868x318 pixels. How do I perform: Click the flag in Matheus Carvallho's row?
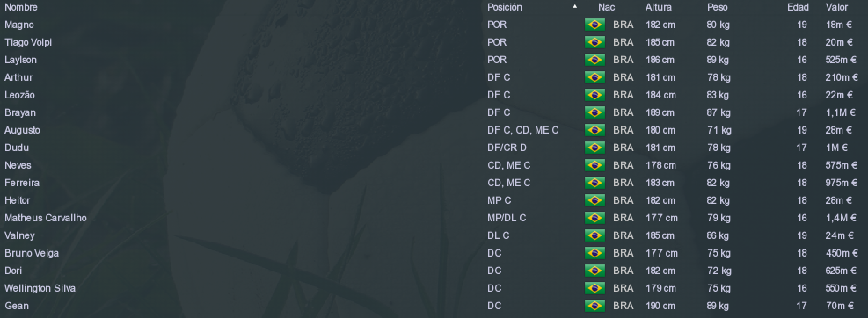pyautogui.click(x=594, y=218)
